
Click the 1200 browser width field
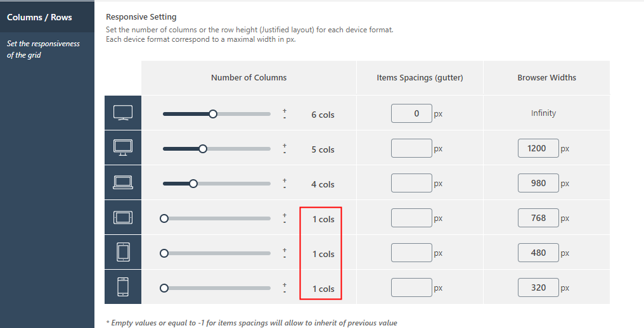coord(538,148)
